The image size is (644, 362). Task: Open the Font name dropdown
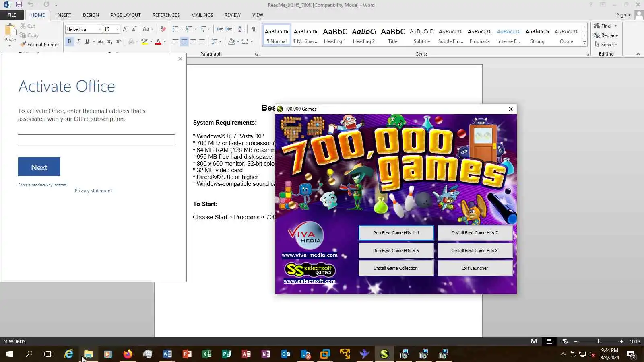tap(100, 29)
